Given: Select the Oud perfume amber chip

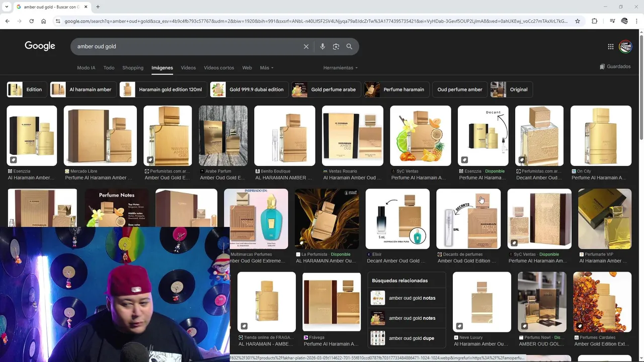Looking at the screenshot, I should coord(460,89).
